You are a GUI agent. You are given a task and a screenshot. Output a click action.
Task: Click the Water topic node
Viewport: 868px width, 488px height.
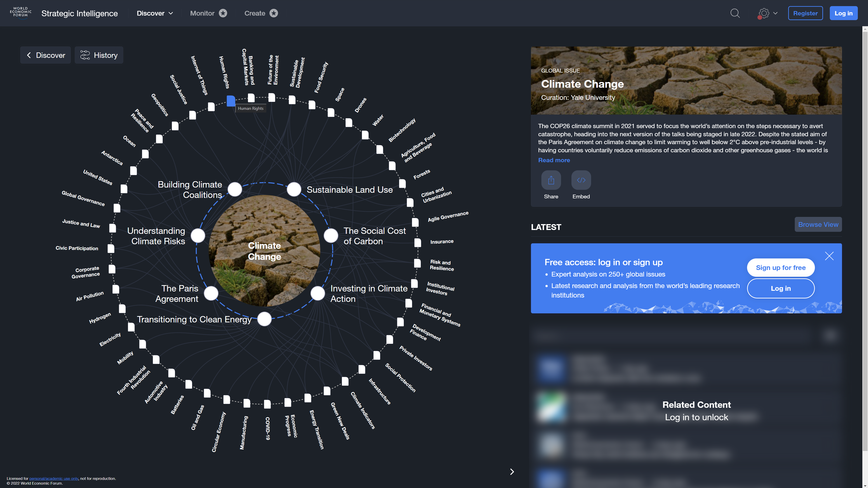pyautogui.click(x=365, y=135)
